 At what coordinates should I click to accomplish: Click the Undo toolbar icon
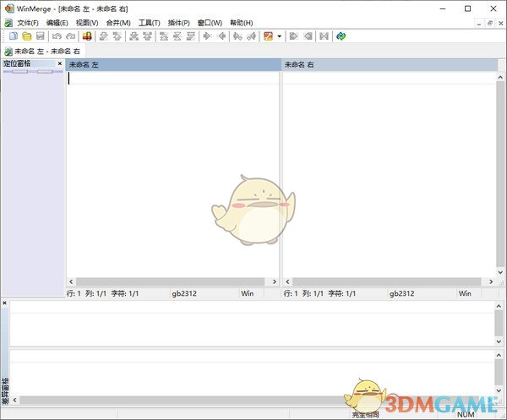pyautogui.click(x=57, y=36)
